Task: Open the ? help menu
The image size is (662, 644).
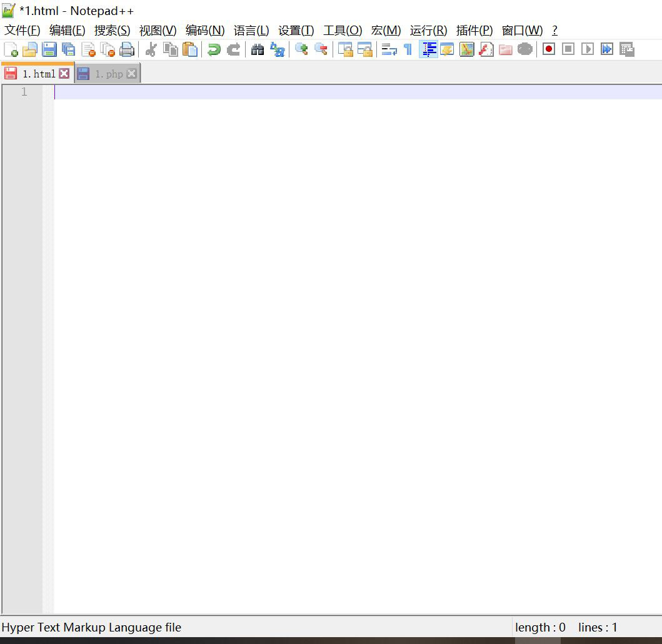Action: (x=554, y=31)
